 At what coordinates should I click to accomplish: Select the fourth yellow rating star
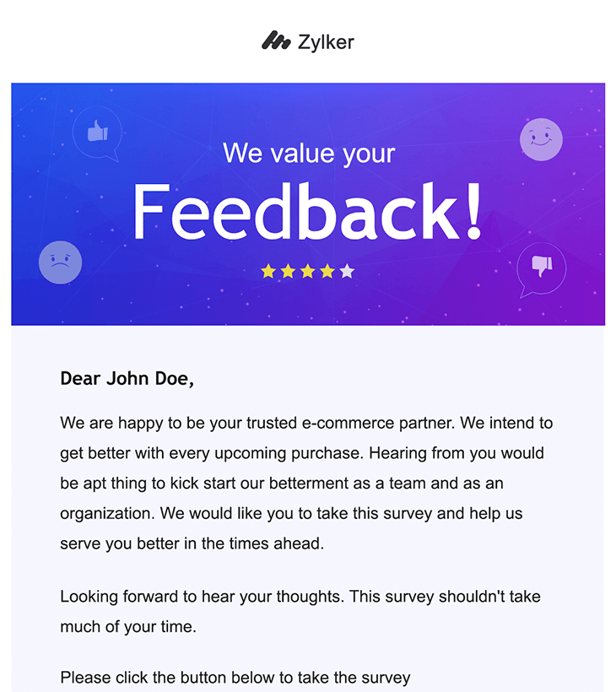click(x=327, y=271)
